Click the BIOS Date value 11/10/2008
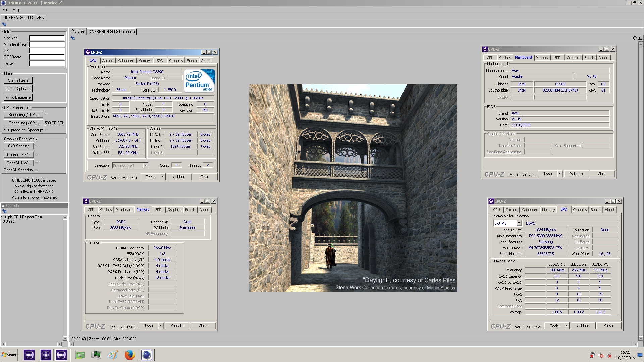Screen dimensions: 644x362 coord(560,125)
